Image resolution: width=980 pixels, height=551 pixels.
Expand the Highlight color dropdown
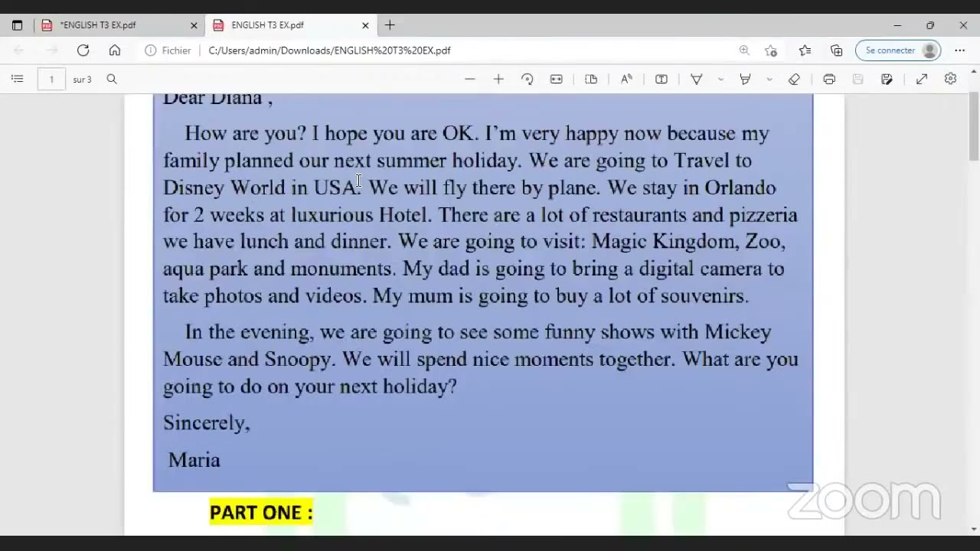click(769, 79)
